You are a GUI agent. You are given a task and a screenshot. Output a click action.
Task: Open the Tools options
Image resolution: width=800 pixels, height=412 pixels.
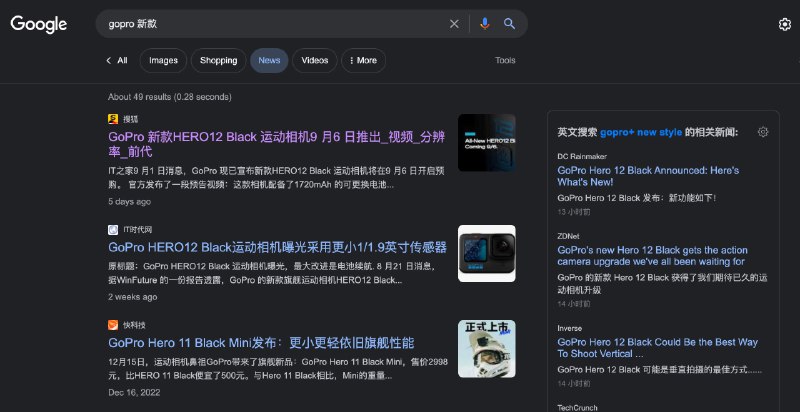coord(505,61)
